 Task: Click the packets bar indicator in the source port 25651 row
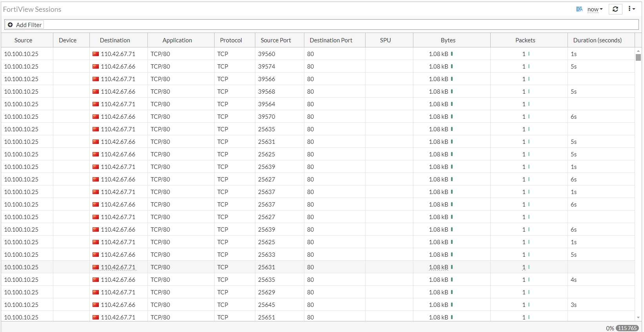[x=529, y=317]
